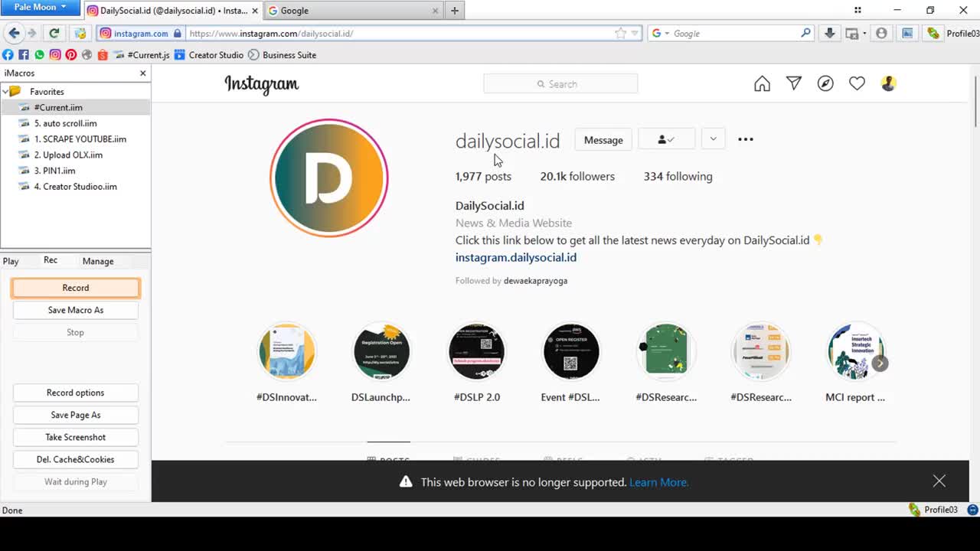Click Del. Cache&Cookies button
Screen dimensions: 980x551
pyautogui.click(x=76, y=459)
